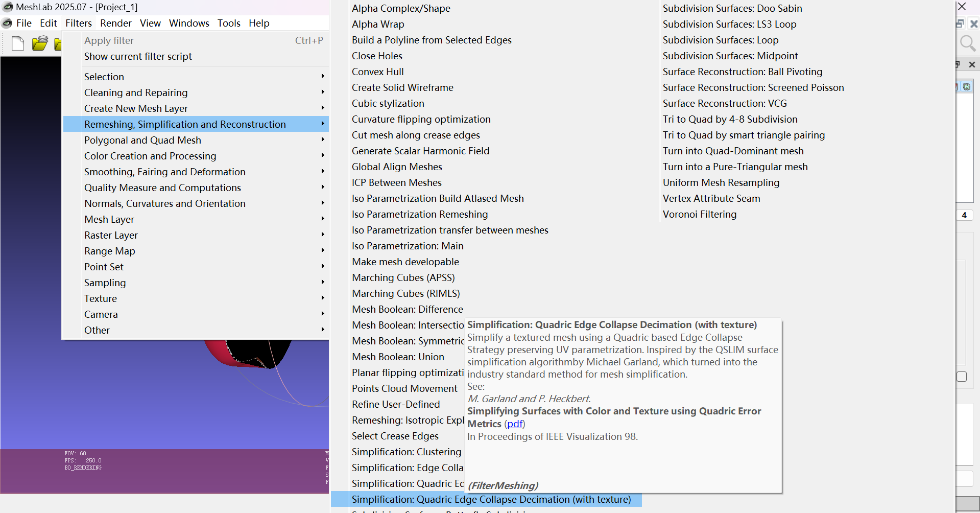Choose Curvature flipping optimization
The height and width of the screenshot is (513, 980).
(x=421, y=119)
